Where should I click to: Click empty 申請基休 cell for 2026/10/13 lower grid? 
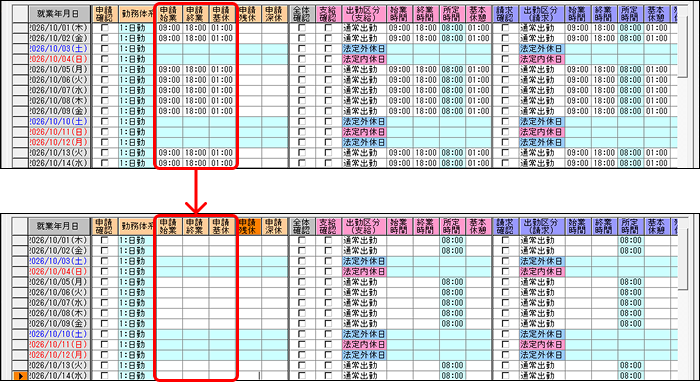point(222,365)
